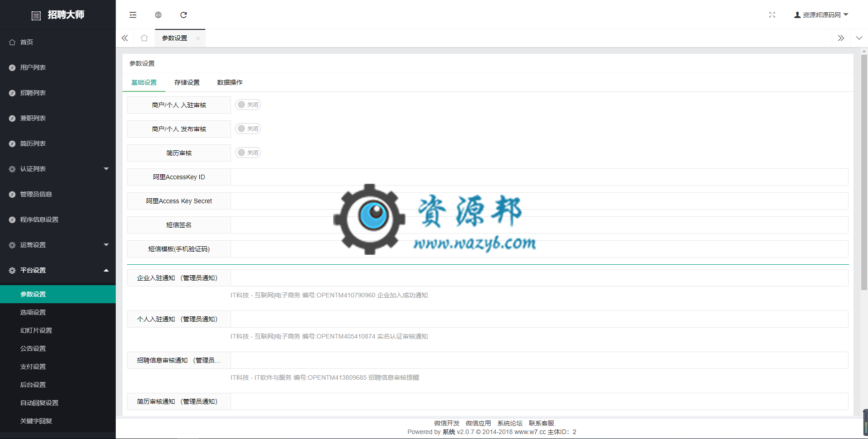Screen dimensions: 868x439
Task: Open the globe website icon
Action: click(158, 15)
